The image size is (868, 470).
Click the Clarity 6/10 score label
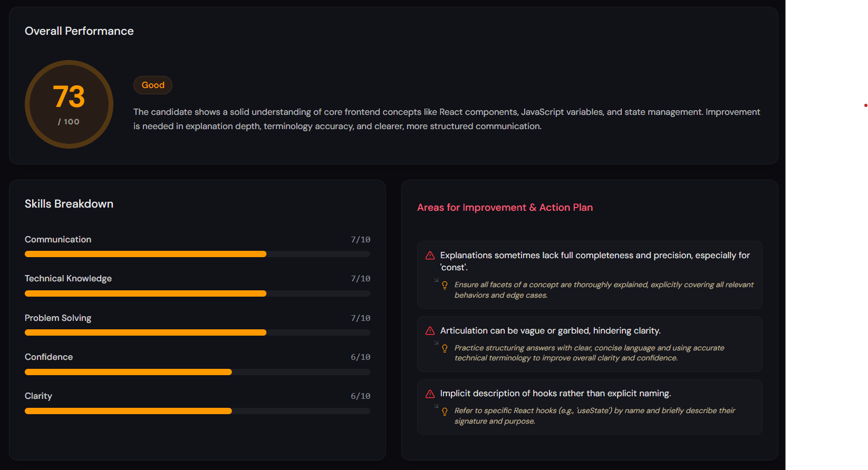tap(361, 396)
